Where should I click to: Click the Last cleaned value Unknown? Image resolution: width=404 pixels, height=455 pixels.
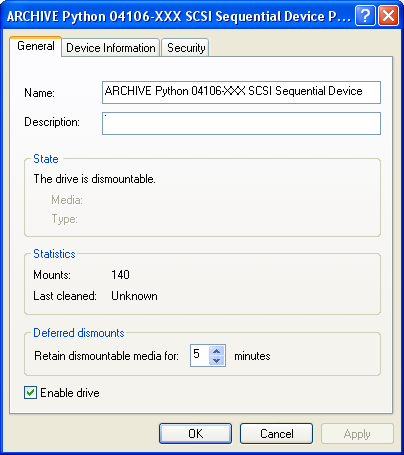pyautogui.click(x=134, y=296)
